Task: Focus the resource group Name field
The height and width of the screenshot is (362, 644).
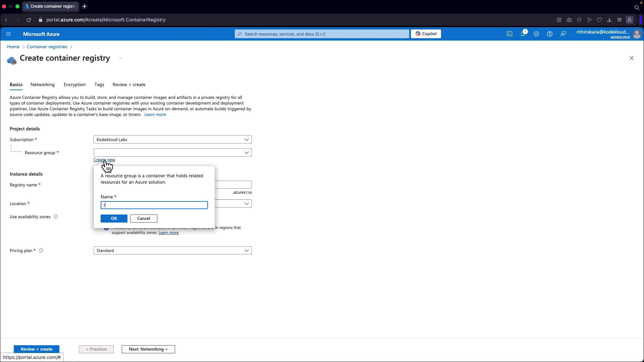Action: pos(154,205)
